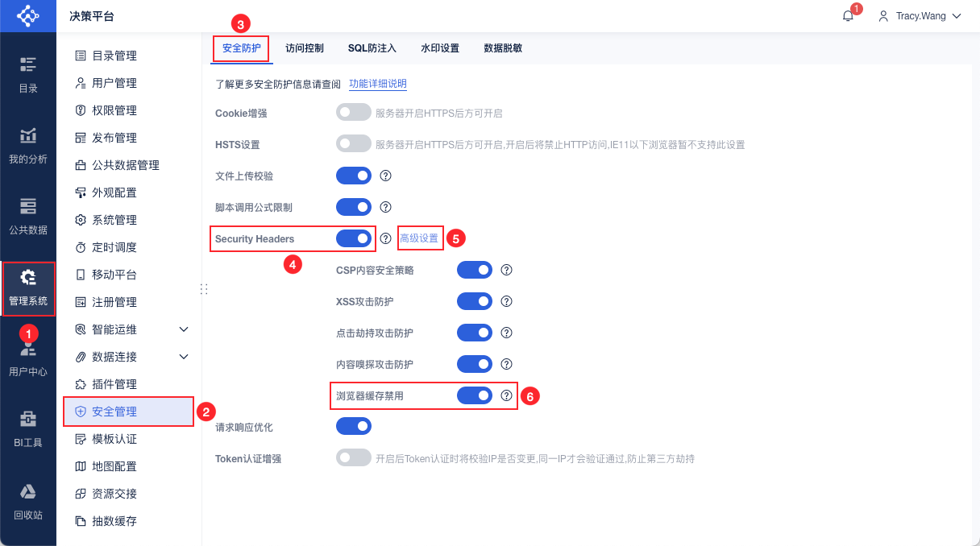Viewport: 980px width, 546px height.
Task: Go to 公共数据 icon in sidebar
Action: [28, 206]
